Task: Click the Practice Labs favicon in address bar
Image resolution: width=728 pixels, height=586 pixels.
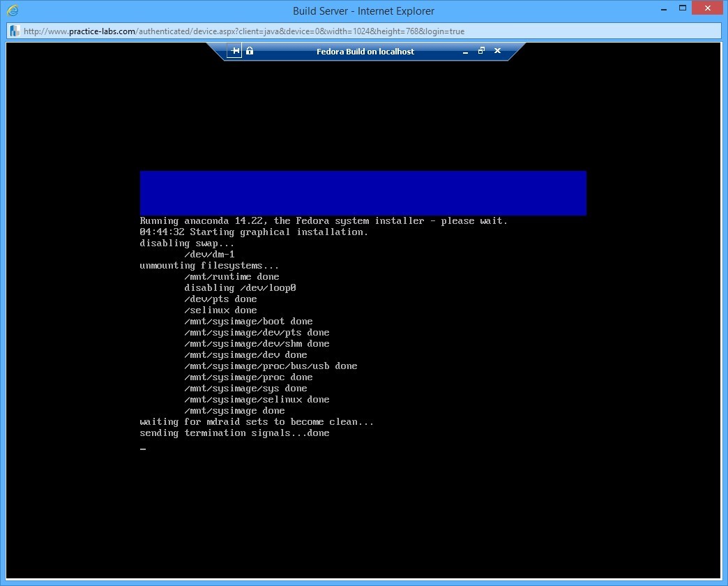Action: [14, 31]
